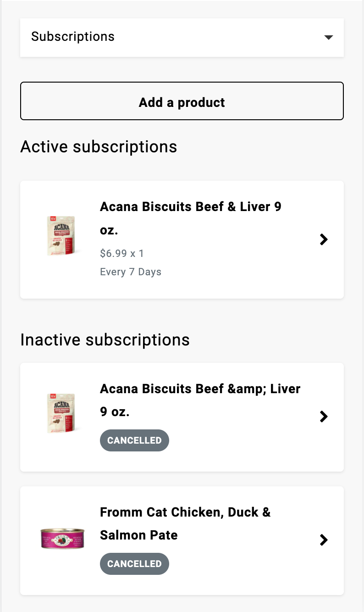Click the Cancelled badge under Fromm Cat
The width and height of the screenshot is (364, 612).
point(134,564)
